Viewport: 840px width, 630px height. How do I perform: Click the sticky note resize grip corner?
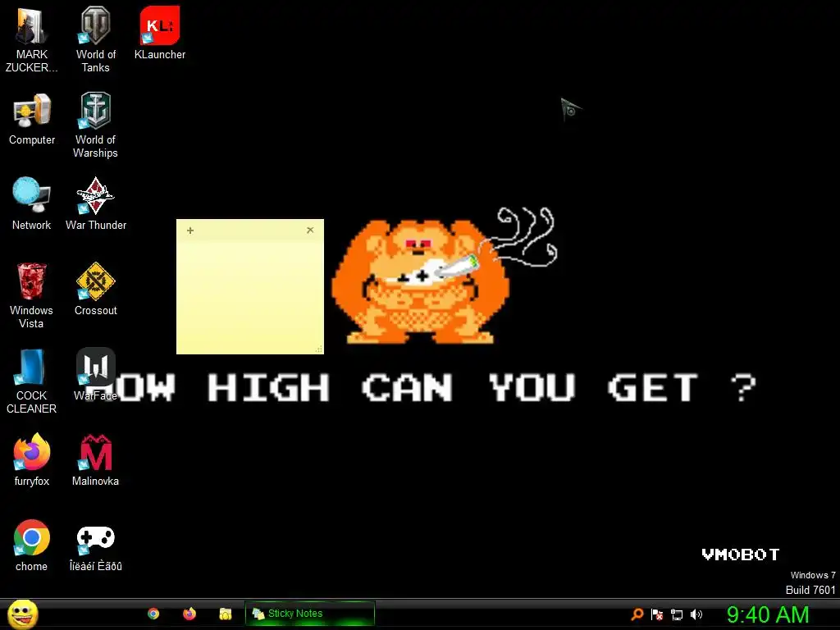[319, 349]
